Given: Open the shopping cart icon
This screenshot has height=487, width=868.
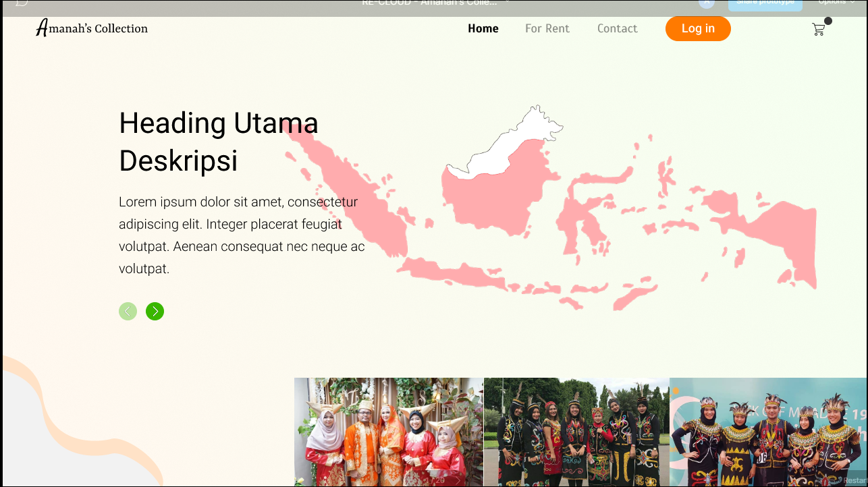Looking at the screenshot, I should 818,29.
